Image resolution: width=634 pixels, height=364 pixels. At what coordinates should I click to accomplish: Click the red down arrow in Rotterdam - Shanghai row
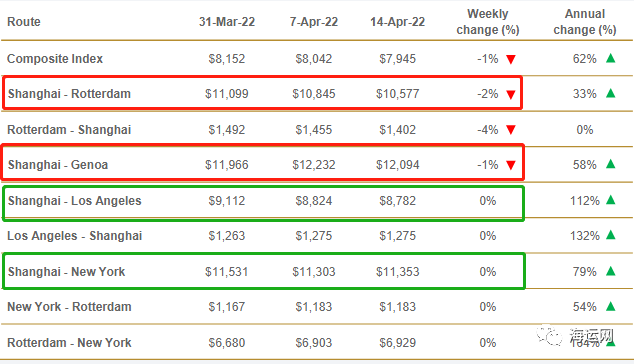click(x=511, y=130)
